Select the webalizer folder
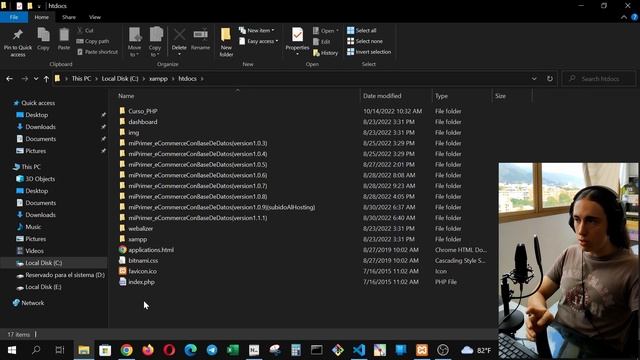 tap(141, 228)
